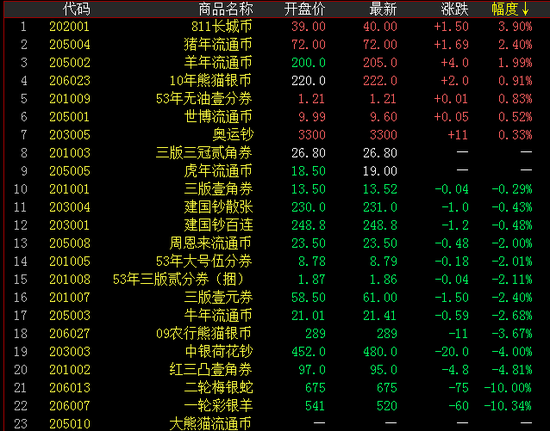The height and width of the screenshot is (431, 550).
Task: Open 53年三版贰分券（捆） commodity
Action: coord(179,279)
